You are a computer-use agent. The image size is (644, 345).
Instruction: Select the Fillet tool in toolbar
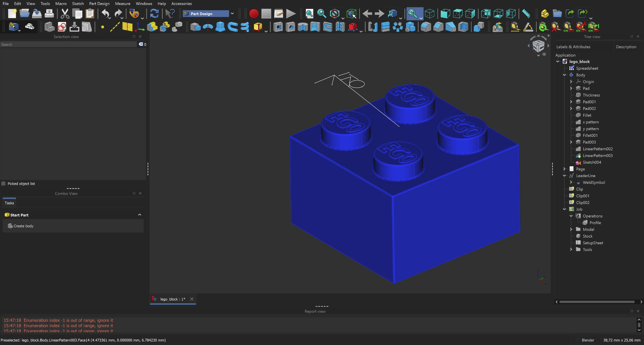pos(426,27)
